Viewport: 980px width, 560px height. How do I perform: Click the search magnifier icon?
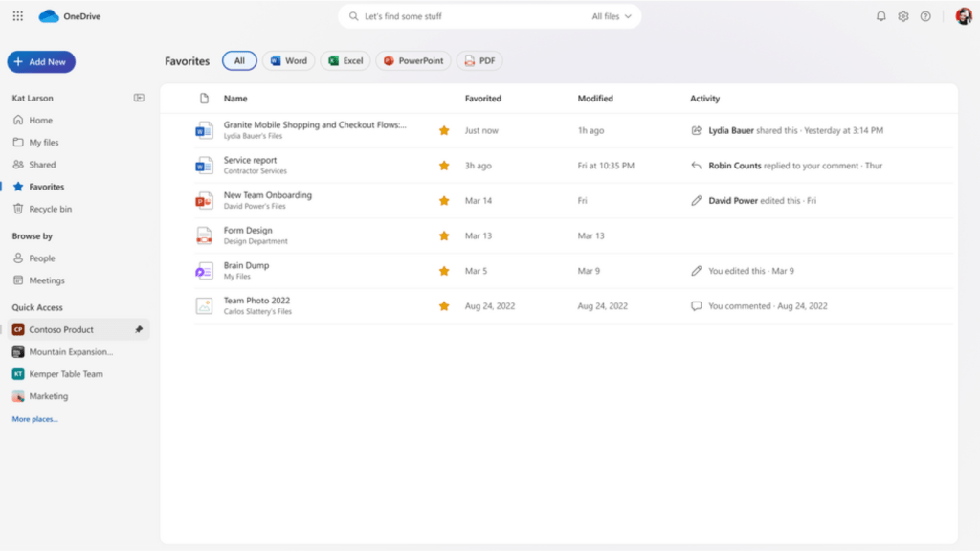[354, 16]
